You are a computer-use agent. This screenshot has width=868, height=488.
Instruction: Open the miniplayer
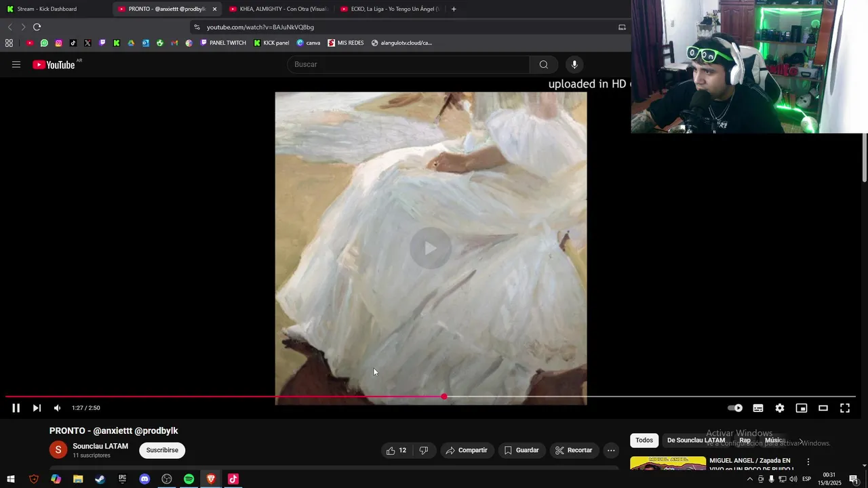[802, 408]
